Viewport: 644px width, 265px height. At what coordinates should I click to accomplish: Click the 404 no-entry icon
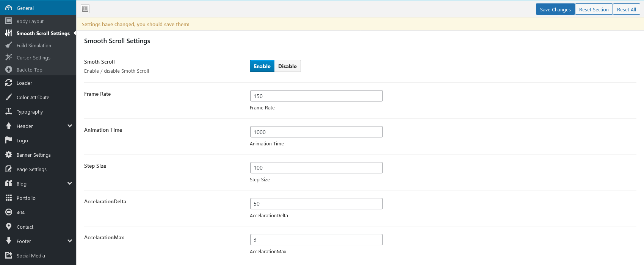pyautogui.click(x=9, y=212)
